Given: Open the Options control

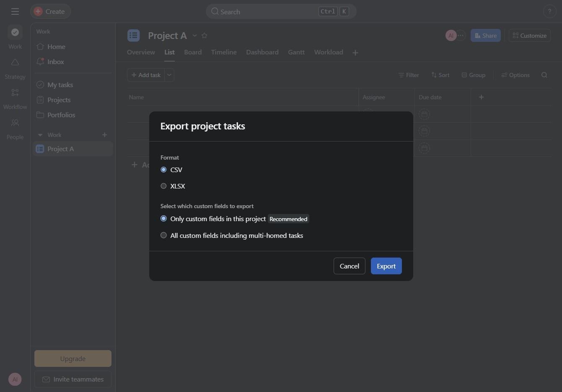Looking at the screenshot, I should coord(515,75).
